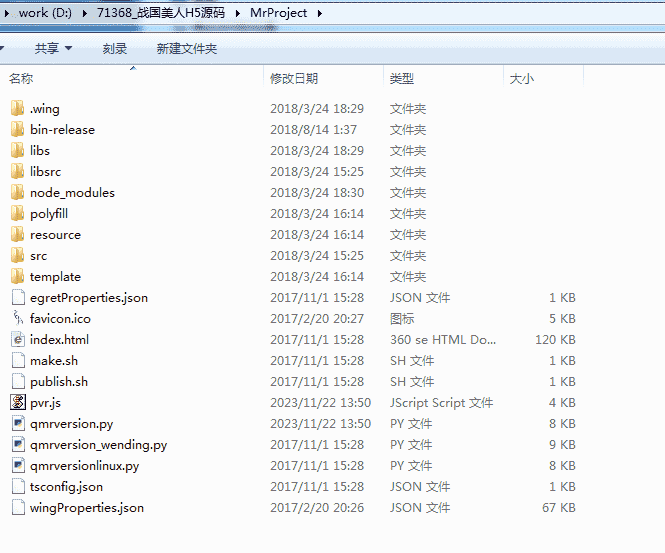
Task: Sort files by 修改日期 column header
Action: [x=294, y=78]
